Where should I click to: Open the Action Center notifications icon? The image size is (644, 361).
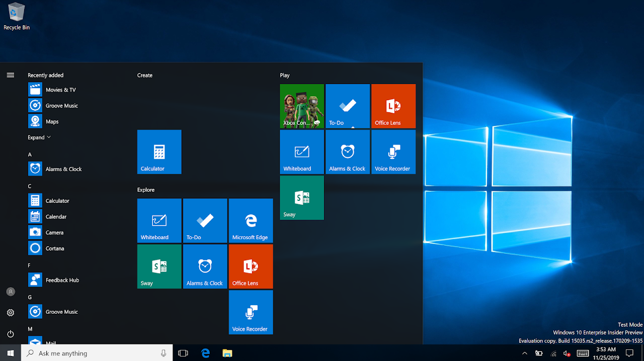629,353
